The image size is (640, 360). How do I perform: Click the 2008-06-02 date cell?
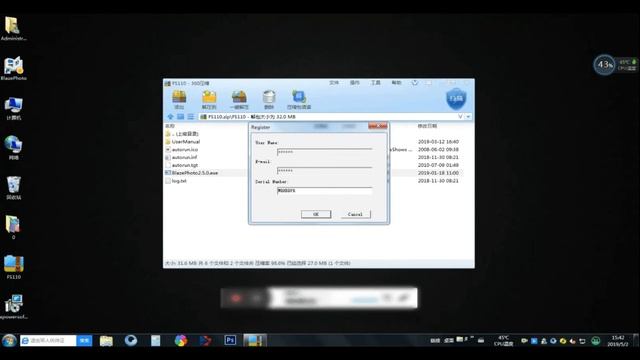(438, 149)
